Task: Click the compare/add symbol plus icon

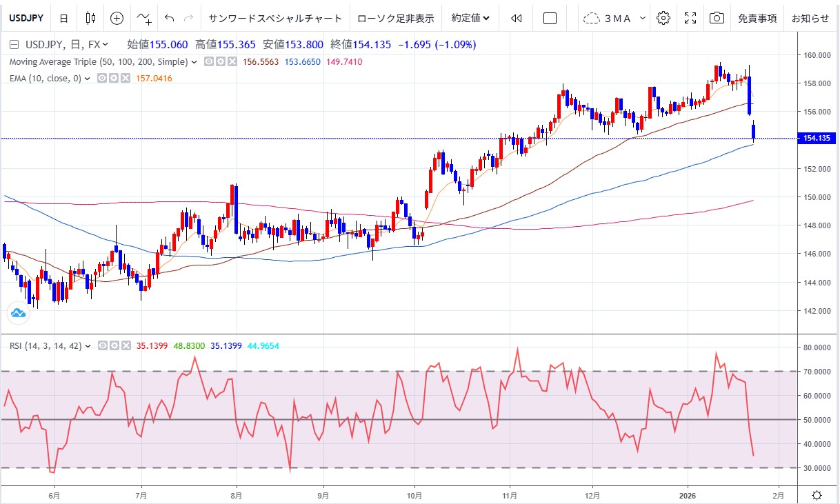Action: pos(117,19)
